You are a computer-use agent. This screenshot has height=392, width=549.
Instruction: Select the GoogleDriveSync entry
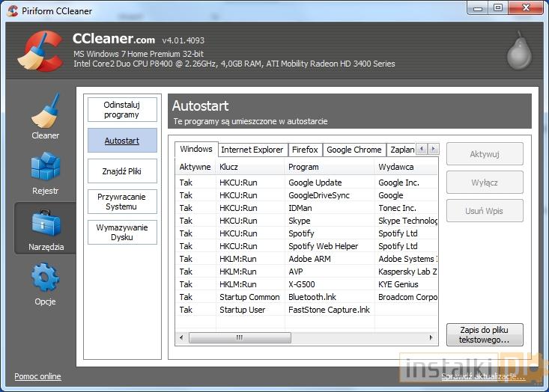pos(306,195)
